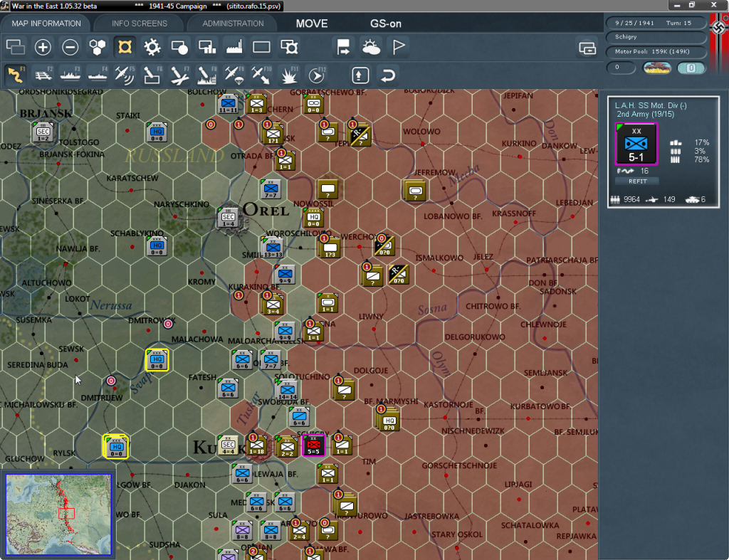Select the Soviet HQ 0?0 unit near Kastornoje

point(389,421)
